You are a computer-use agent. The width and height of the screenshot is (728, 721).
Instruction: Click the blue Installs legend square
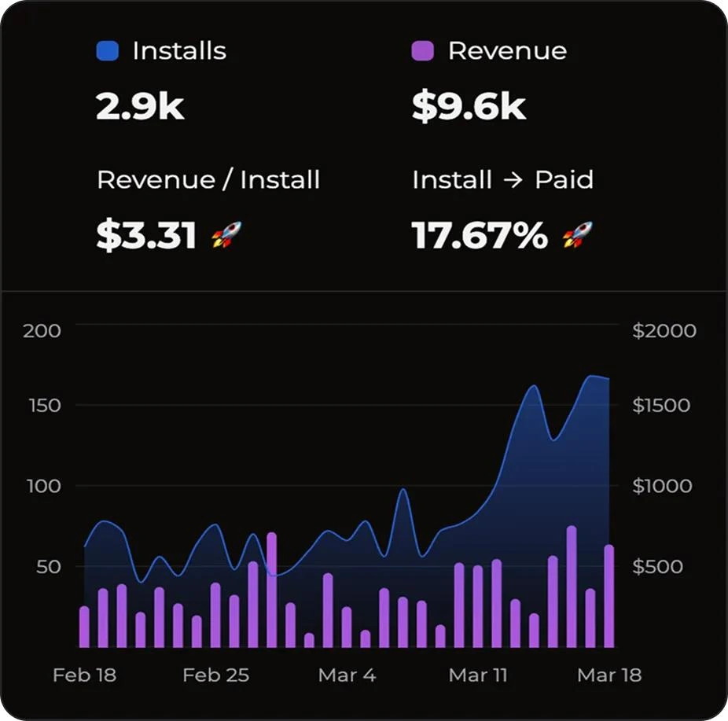[x=106, y=50]
